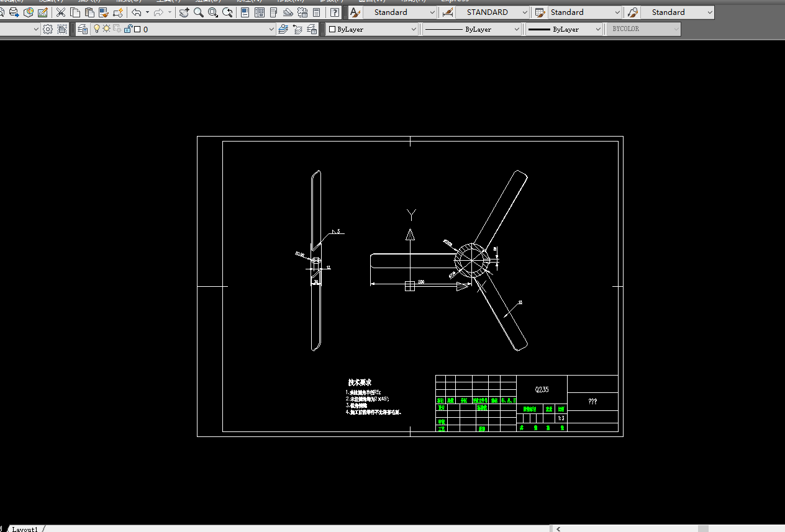Open the Layer States Manager icon
This screenshot has width=785, height=532.
(312, 29)
